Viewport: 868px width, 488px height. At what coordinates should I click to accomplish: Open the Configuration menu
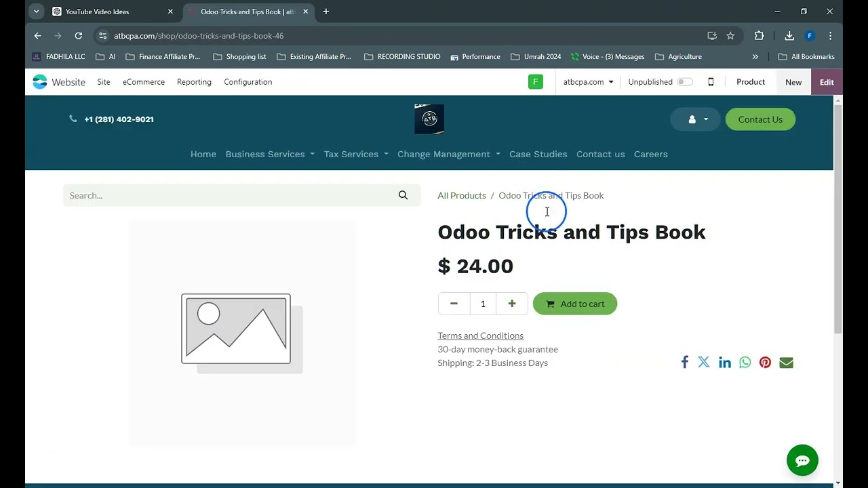pyautogui.click(x=248, y=82)
